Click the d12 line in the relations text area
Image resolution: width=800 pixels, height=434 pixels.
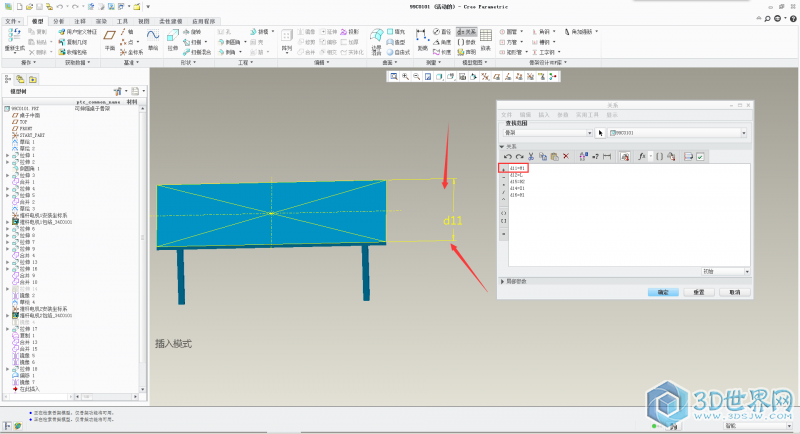[516, 175]
